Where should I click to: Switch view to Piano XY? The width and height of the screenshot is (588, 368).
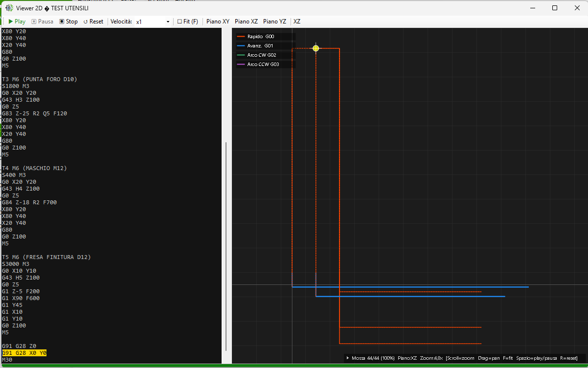pyautogui.click(x=218, y=22)
